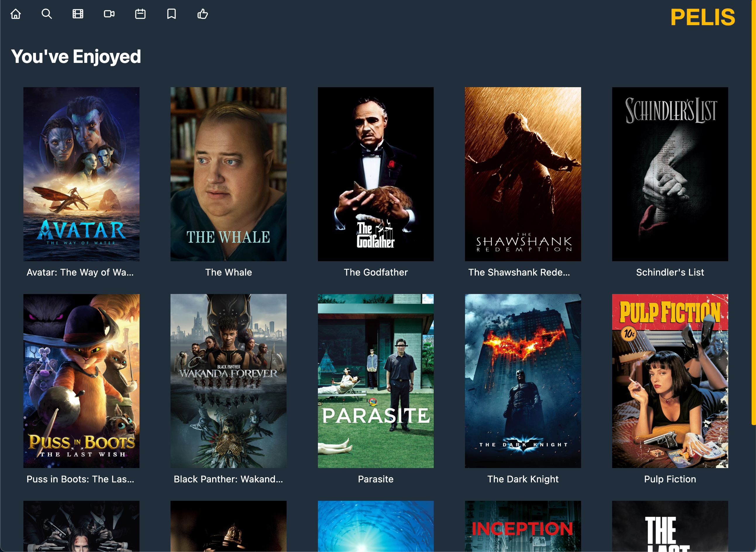Open the movies film-strip icon
Viewport: 756px width, 552px height.
[x=78, y=14]
